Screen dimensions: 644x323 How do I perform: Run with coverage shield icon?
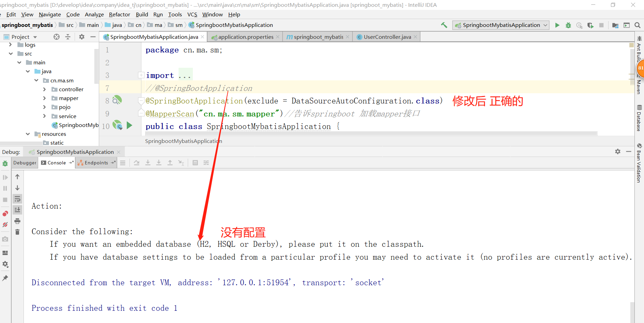590,25
